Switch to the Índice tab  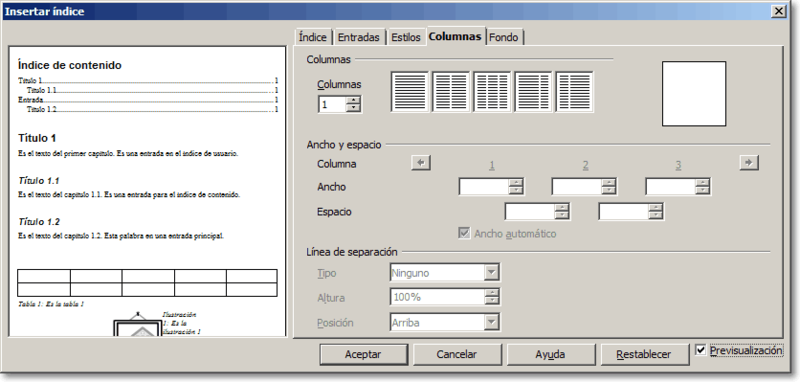[313, 37]
